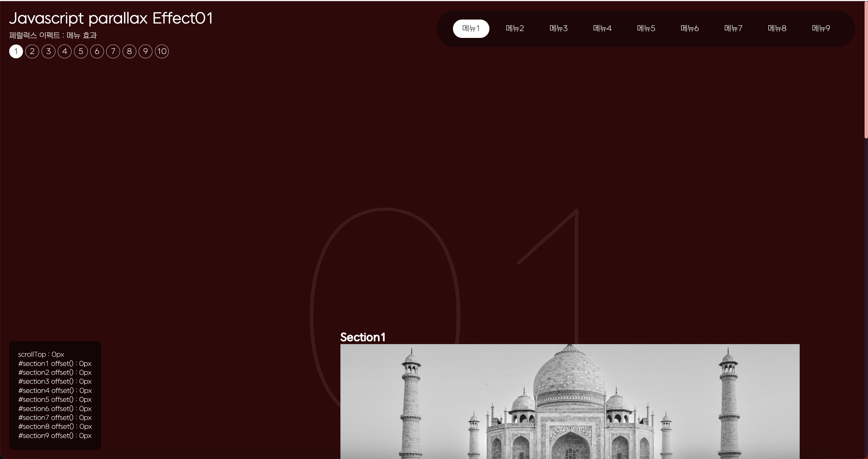
Task: Jump to section via 메뉴2
Action: coord(515,28)
